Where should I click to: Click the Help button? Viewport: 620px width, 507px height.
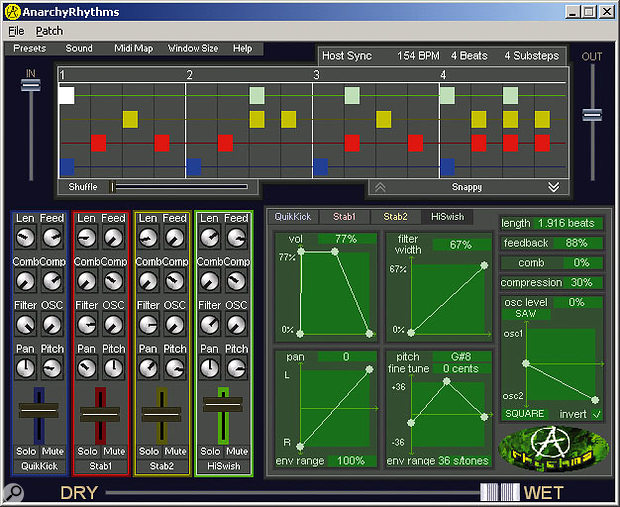(x=242, y=49)
